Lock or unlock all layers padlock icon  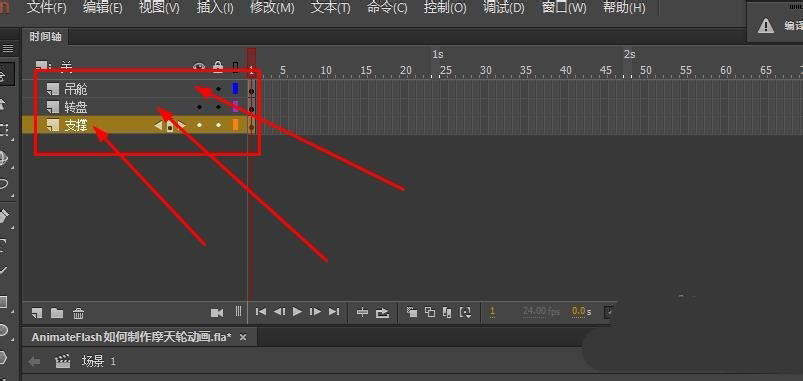pyautogui.click(x=218, y=67)
